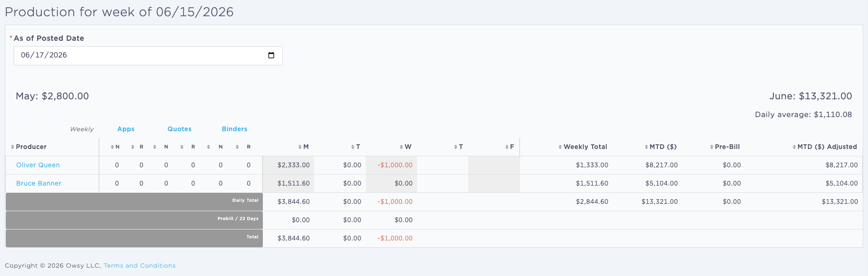This screenshot has height=276, width=868.
Task: Open the Binders link
Action: (235, 129)
